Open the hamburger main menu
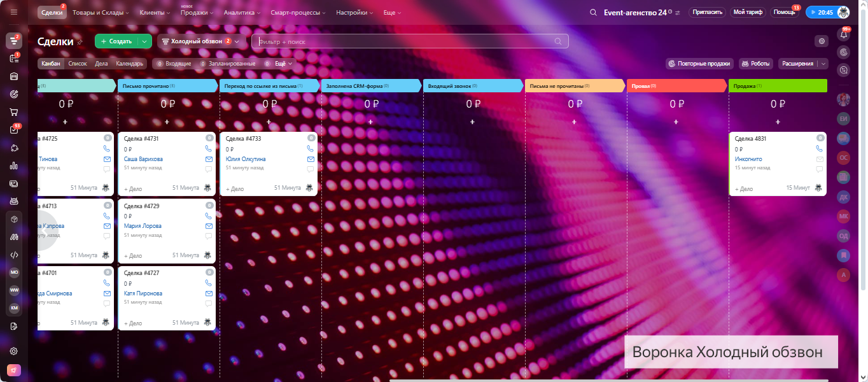This screenshot has width=868, height=382. pyautogui.click(x=14, y=12)
